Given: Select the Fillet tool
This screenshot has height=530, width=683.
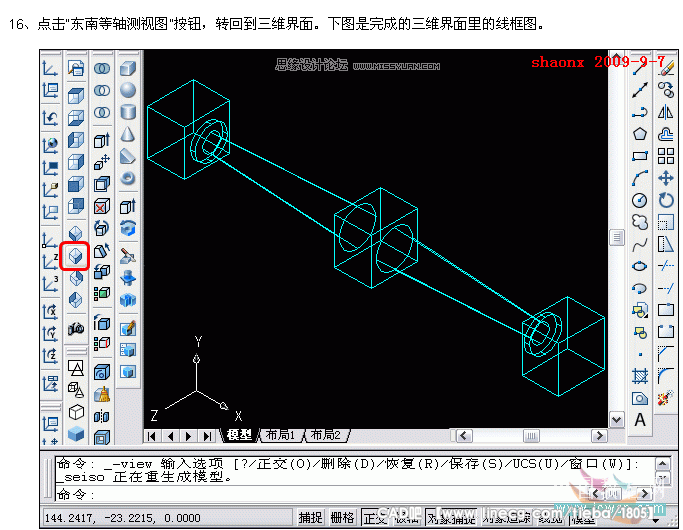Looking at the screenshot, I should tap(666, 375).
